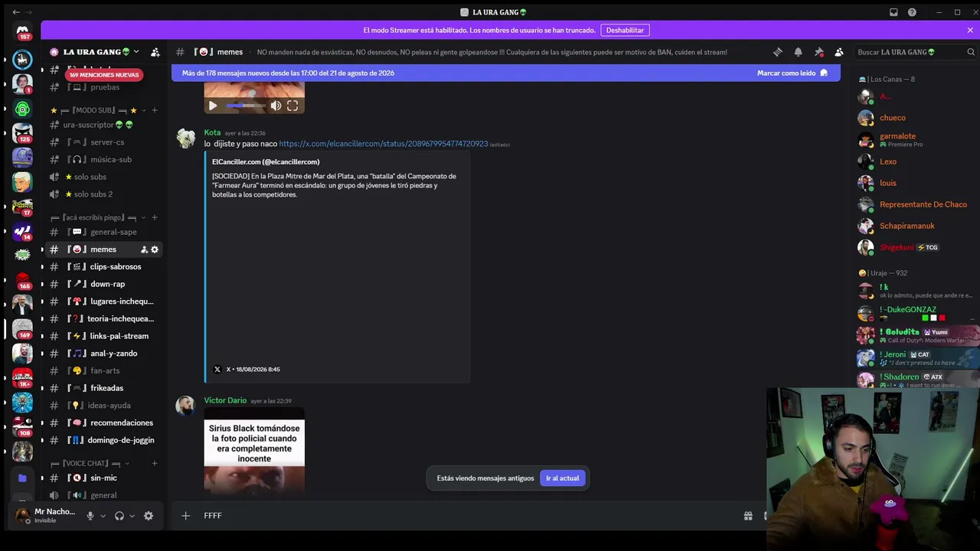Open microphone input options arrow

click(x=103, y=516)
